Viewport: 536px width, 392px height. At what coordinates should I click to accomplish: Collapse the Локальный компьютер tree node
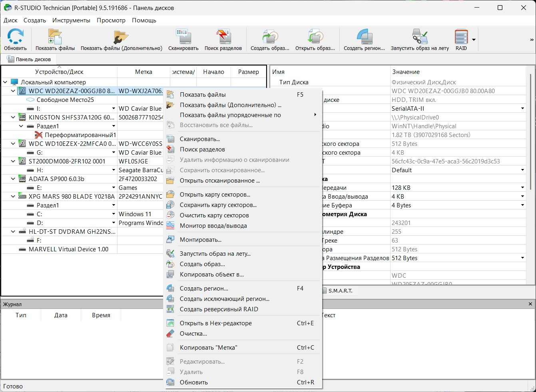tap(5, 82)
